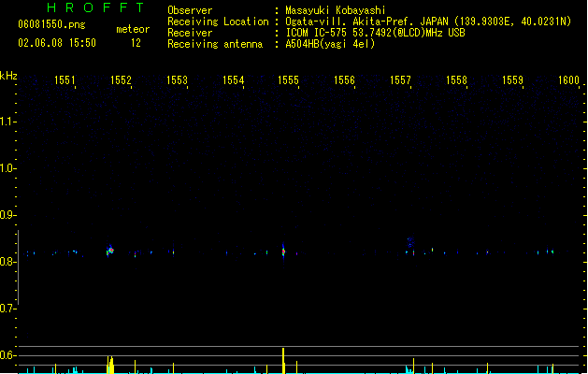588x374 pixels.
Task: Click the 1556 time axis label
Action: point(344,79)
